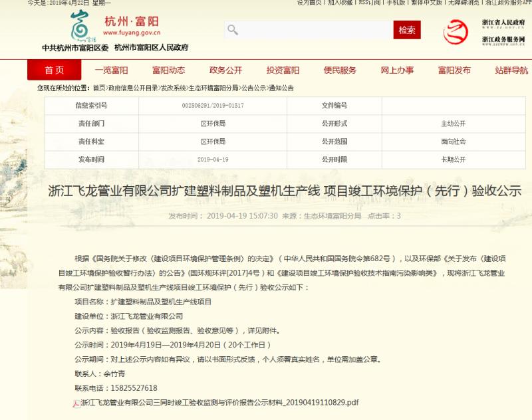This screenshot has height=420, width=532.
Task: Click breadcrumb 首页 link
Action: (99, 88)
